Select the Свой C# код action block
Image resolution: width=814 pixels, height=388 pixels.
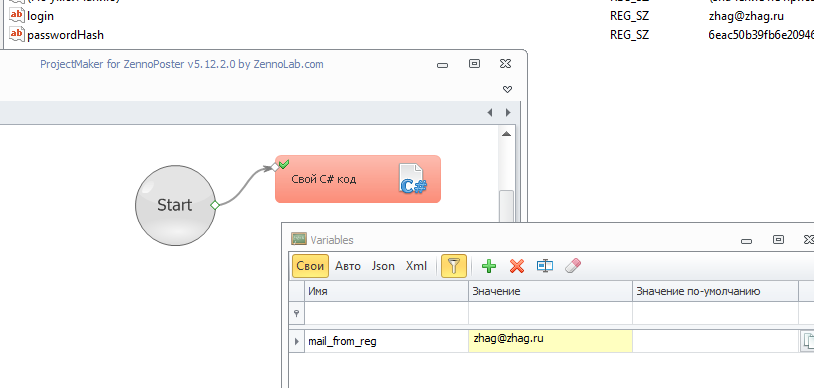(x=358, y=179)
